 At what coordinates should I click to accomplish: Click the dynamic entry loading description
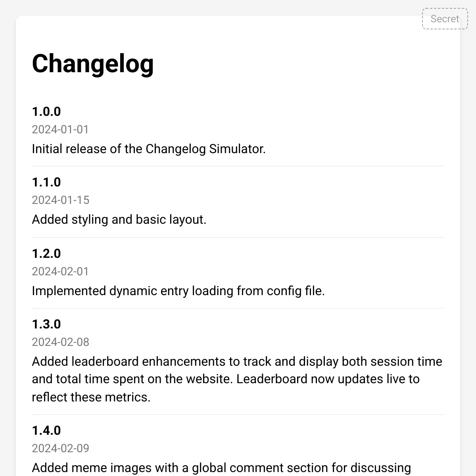pos(178,291)
